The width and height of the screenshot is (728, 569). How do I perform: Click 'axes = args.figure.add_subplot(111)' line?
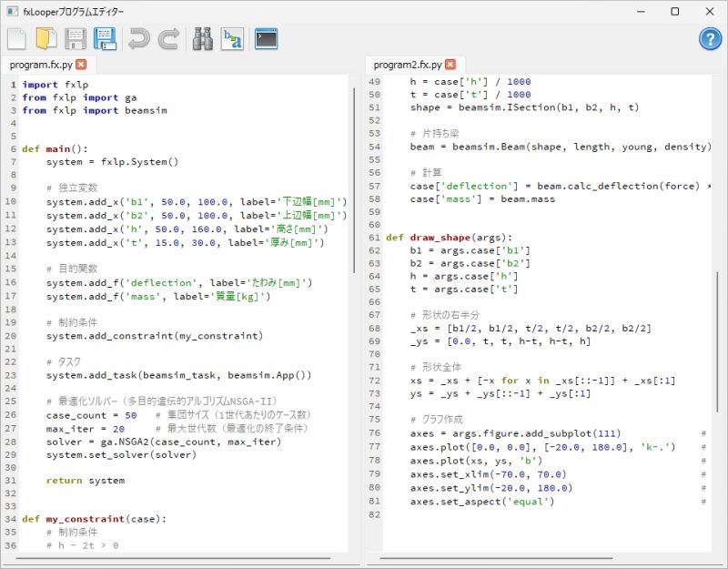pos(515,434)
